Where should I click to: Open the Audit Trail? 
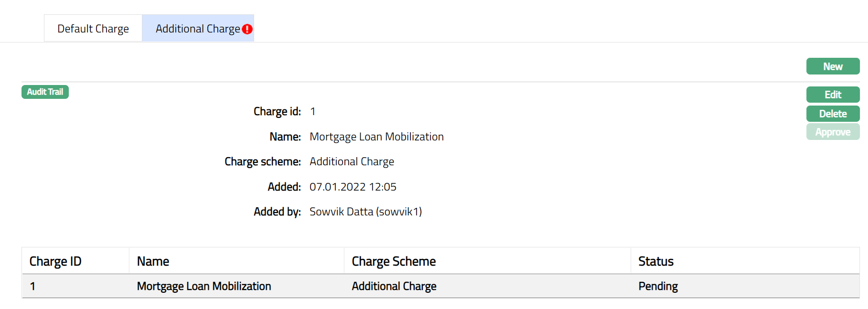[45, 92]
